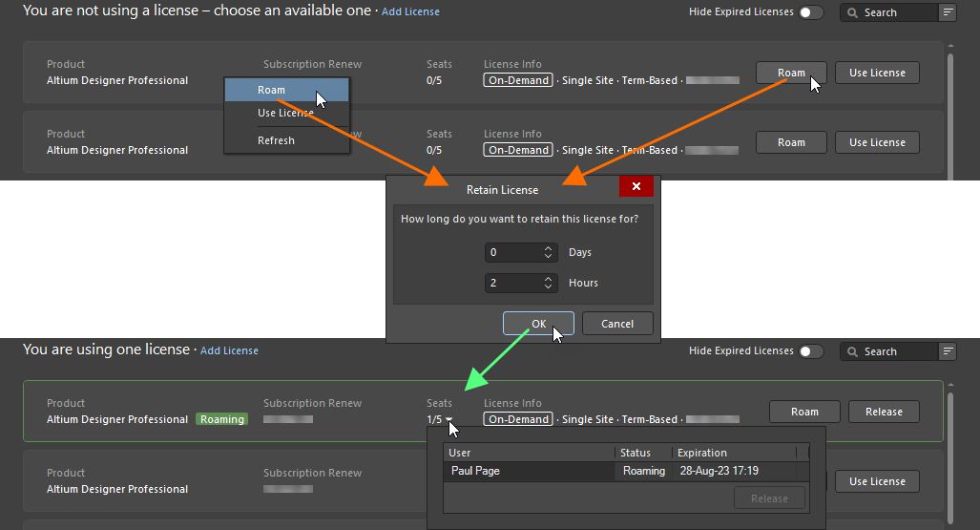This screenshot has height=530, width=980.
Task: Toggle Hide Expired Licenses in lower panel
Action: (x=811, y=351)
